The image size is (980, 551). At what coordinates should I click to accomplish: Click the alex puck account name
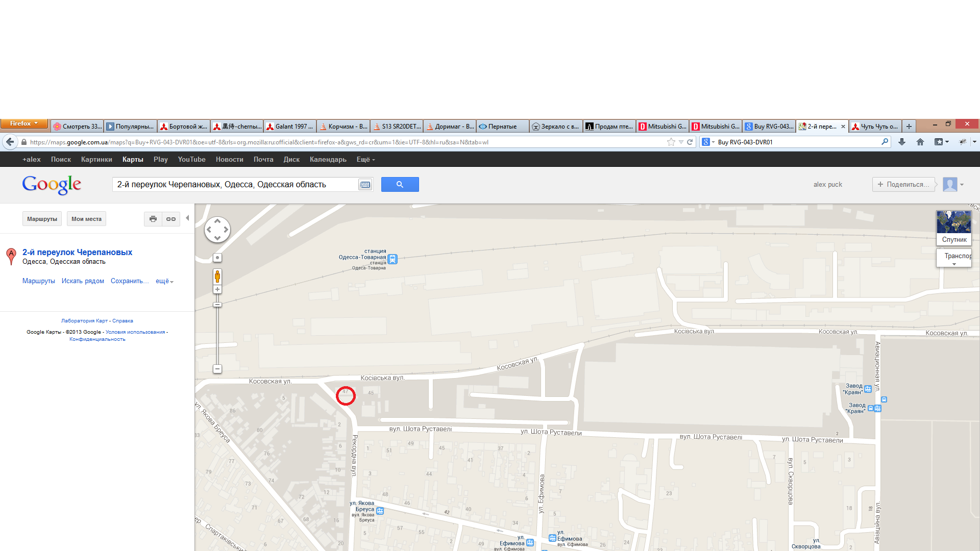click(827, 185)
